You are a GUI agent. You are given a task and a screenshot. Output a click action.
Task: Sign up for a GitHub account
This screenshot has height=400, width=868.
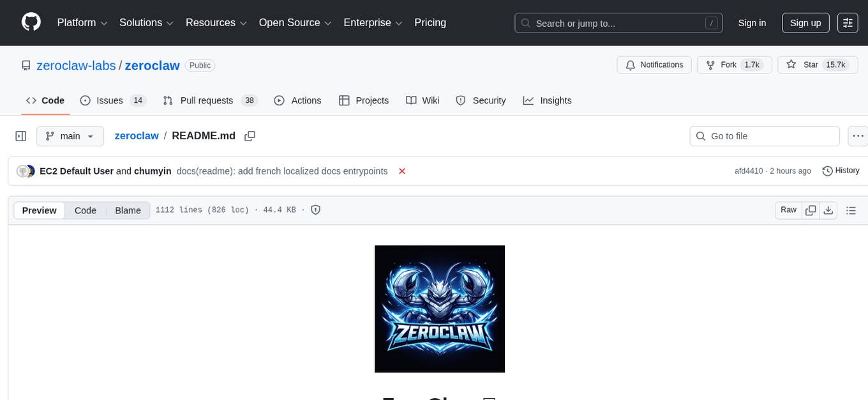point(805,22)
